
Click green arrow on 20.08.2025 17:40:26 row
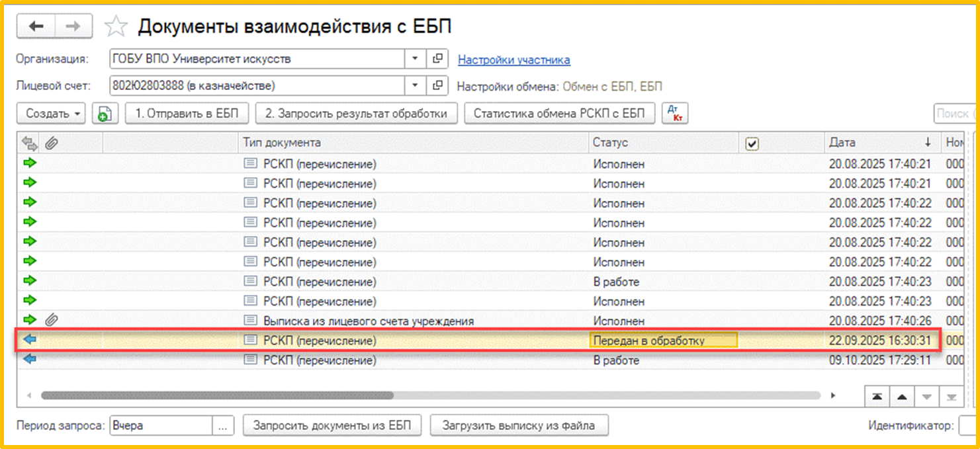click(30, 320)
